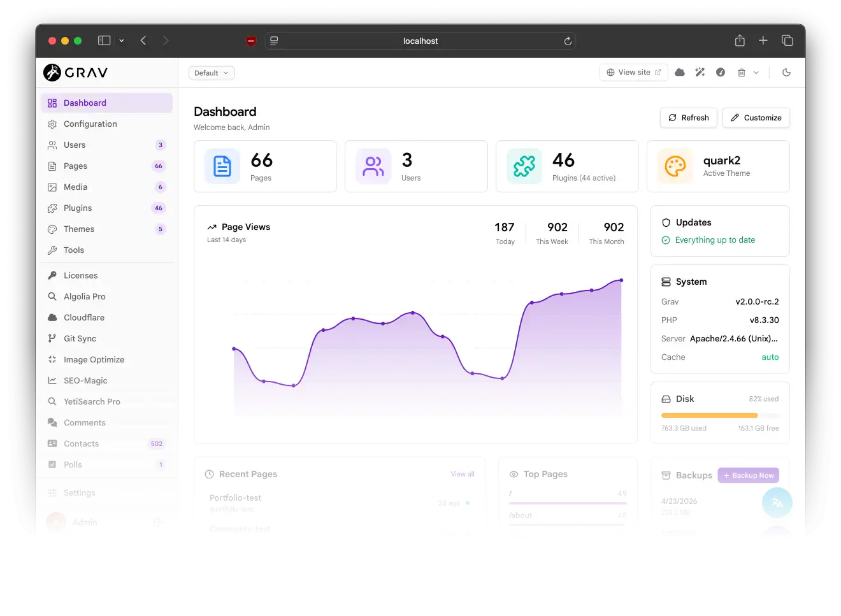Open the Customize dashboard button
The width and height of the screenshot is (841, 616).
(x=756, y=118)
